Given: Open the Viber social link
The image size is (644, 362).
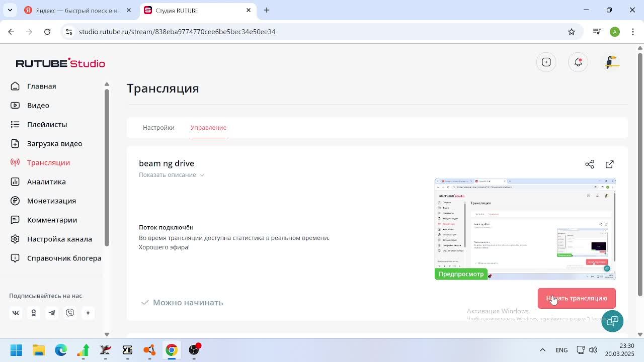Looking at the screenshot, I should click(x=70, y=313).
